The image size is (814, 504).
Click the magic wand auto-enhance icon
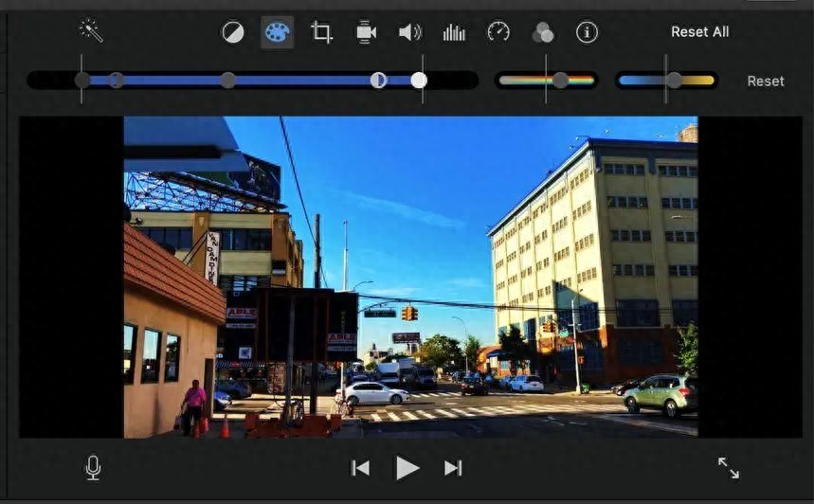point(91,31)
